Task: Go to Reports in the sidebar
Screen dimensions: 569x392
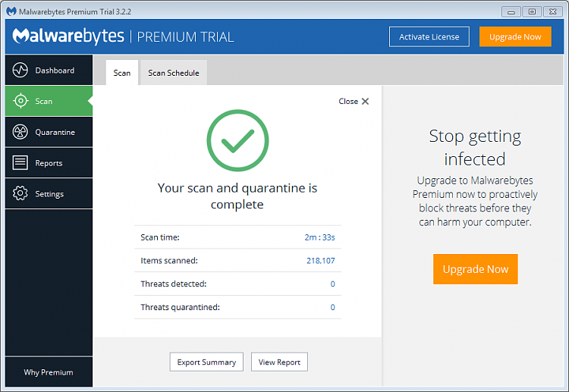Action: (x=49, y=163)
